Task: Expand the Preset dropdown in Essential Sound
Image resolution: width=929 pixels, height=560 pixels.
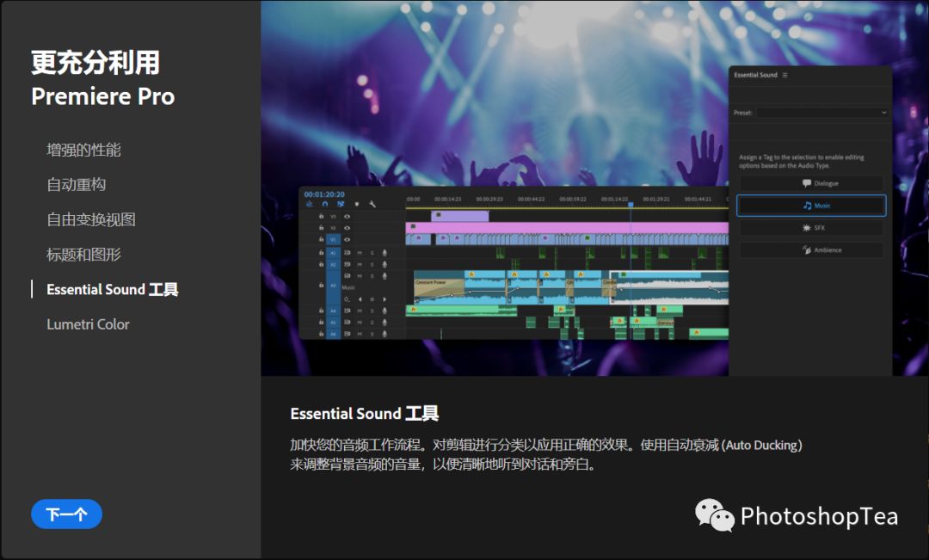Action: (x=821, y=113)
